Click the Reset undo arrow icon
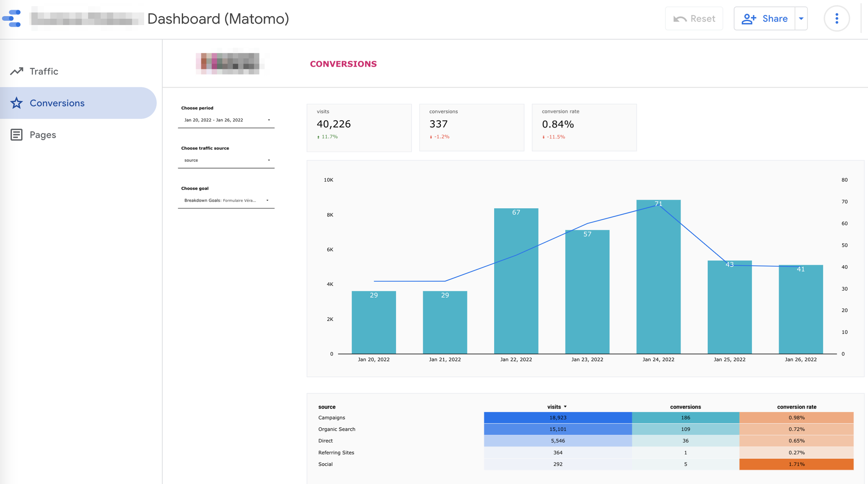The height and width of the screenshot is (484, 868). coord(680,19)
